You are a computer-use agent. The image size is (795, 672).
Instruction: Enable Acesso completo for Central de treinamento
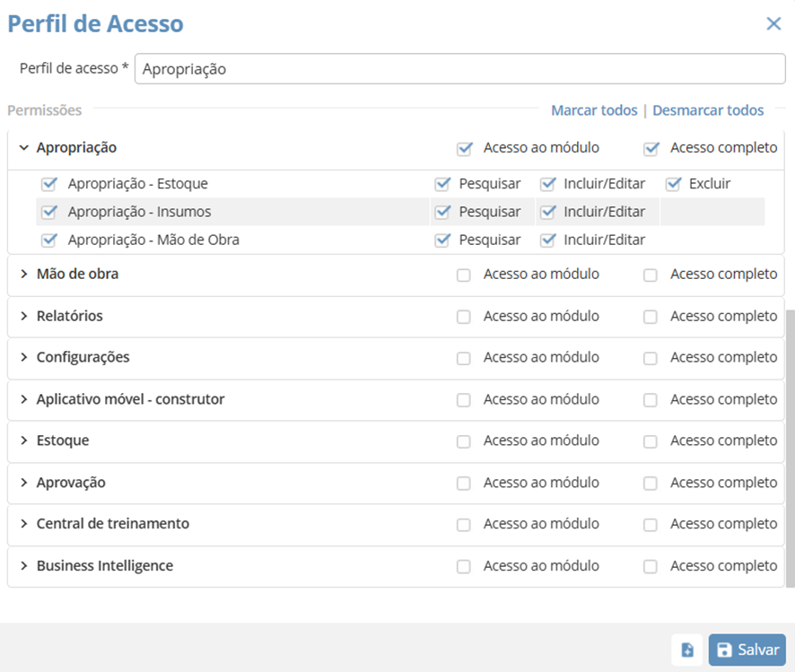pyautogui.click(x=651, y=525)
